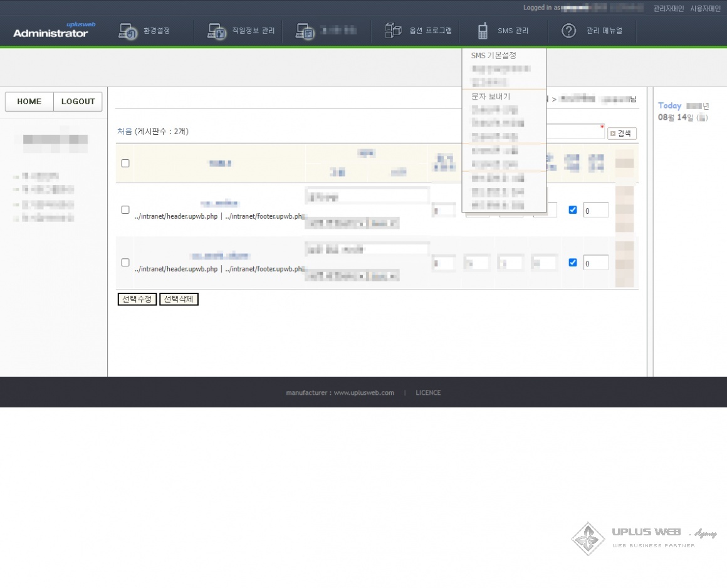This screenshot has width=727, height=588.
Task: Select SMS 기본설정 from the dropdown menu
Action: [493, 55]
